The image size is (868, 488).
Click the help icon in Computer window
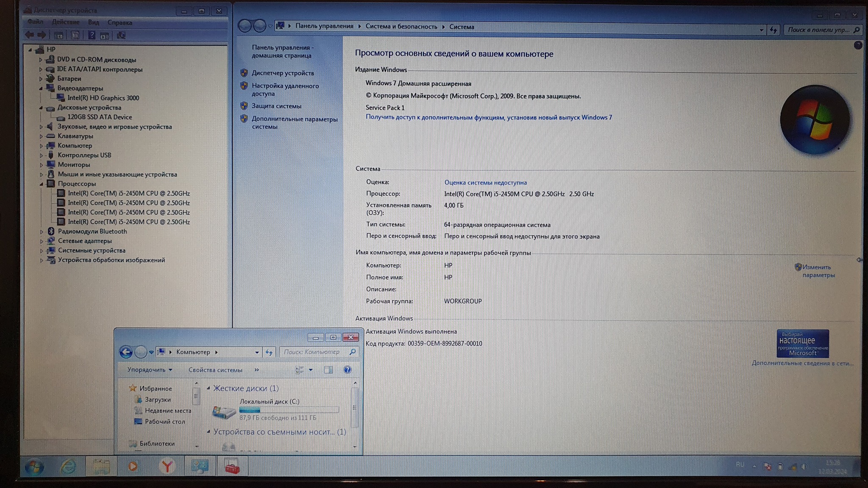coord(348,370)
